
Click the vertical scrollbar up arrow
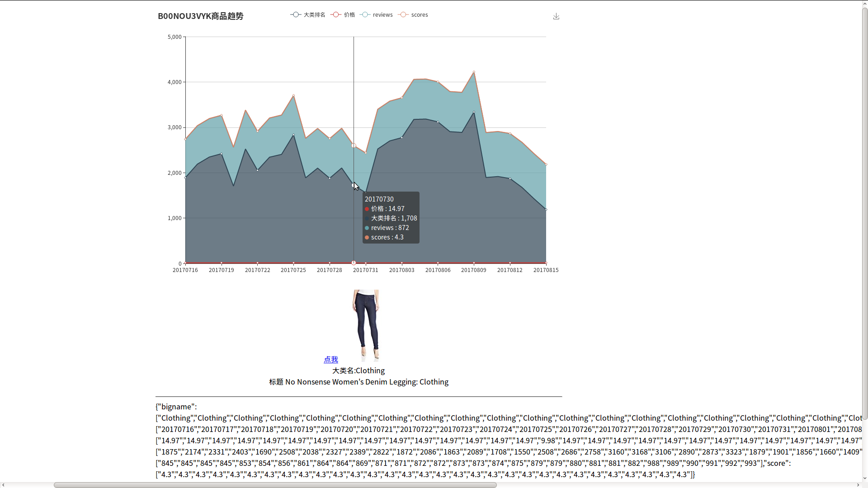click(x=864, y=3)
